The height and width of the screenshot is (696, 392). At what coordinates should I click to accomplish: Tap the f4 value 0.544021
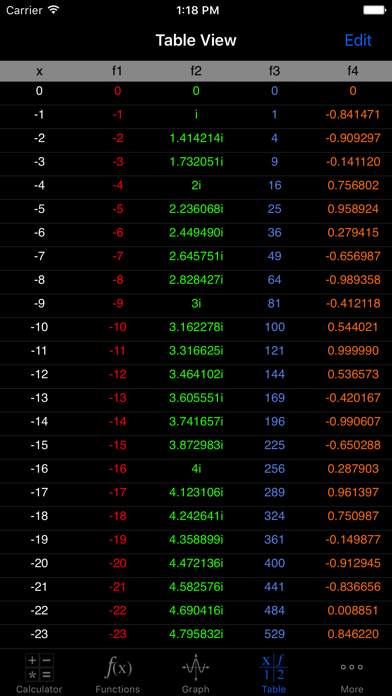click(x=352, y=327)
